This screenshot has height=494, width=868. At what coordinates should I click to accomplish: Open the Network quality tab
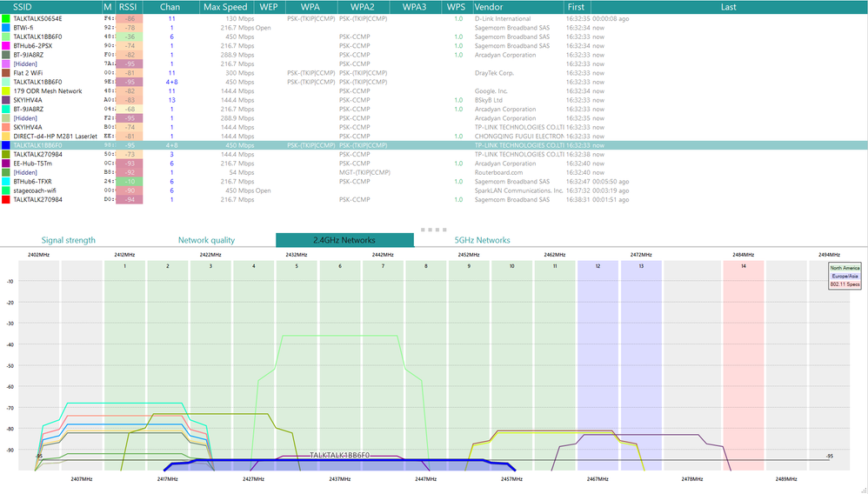tap(206, 240)
